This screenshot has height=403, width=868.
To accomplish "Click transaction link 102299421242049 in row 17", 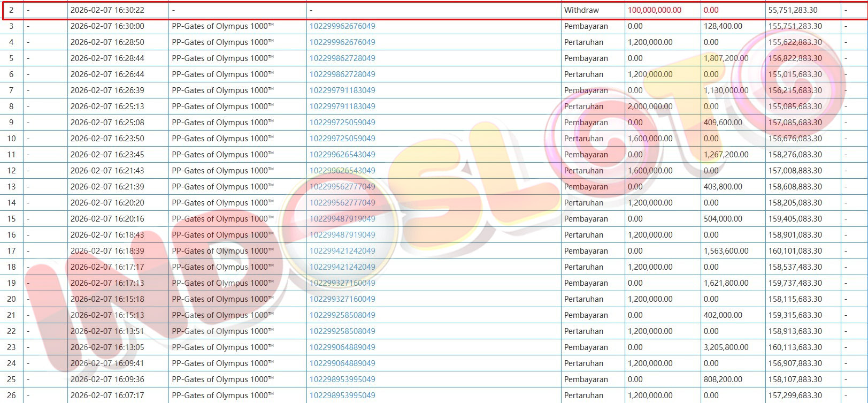I will click(x=342, y=251).
